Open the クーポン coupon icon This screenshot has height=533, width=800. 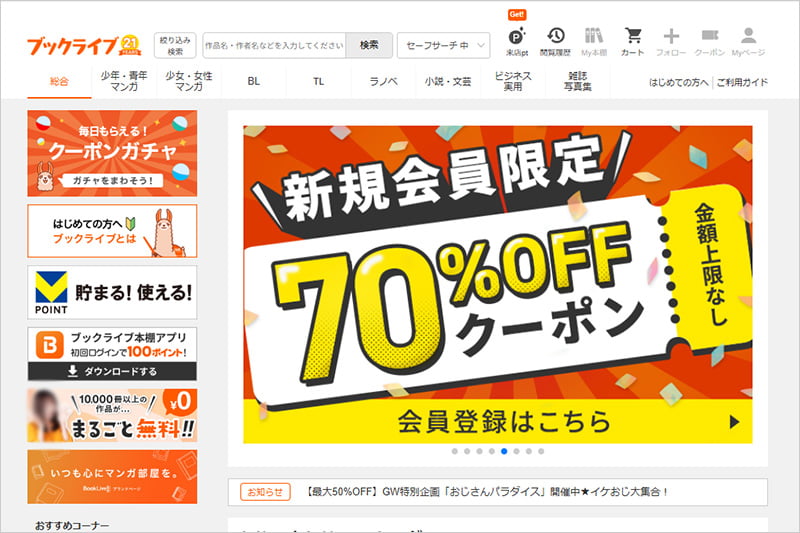710,35
